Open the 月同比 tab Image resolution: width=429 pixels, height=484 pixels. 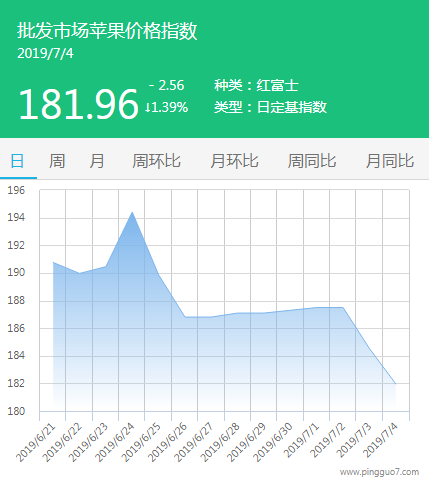click(390, 161)
